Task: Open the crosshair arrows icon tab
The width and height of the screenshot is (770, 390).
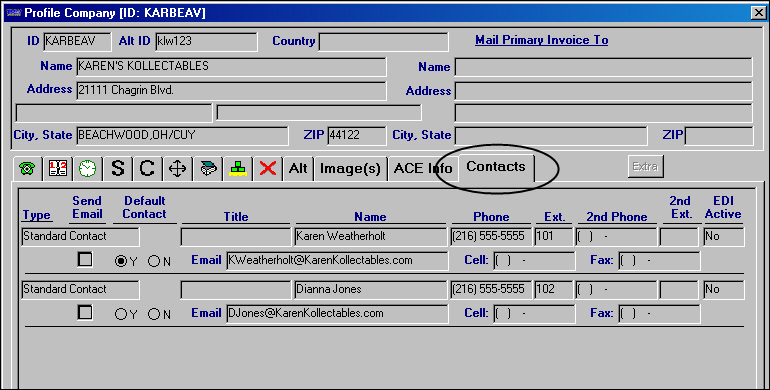Action: (177, 168)
